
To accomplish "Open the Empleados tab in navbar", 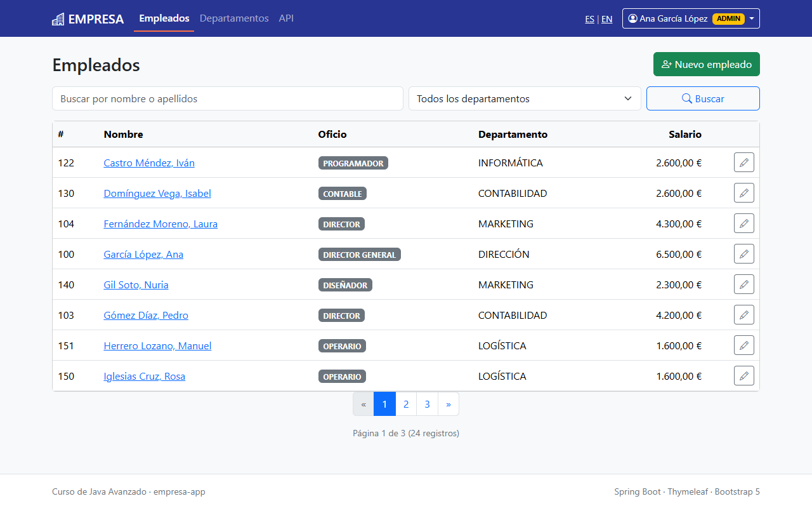I will [164, 18].
